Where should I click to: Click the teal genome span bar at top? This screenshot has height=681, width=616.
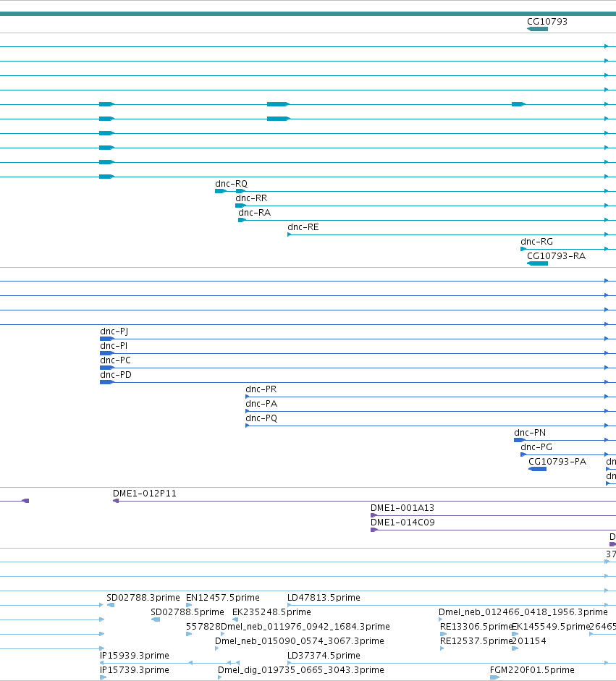308,14
